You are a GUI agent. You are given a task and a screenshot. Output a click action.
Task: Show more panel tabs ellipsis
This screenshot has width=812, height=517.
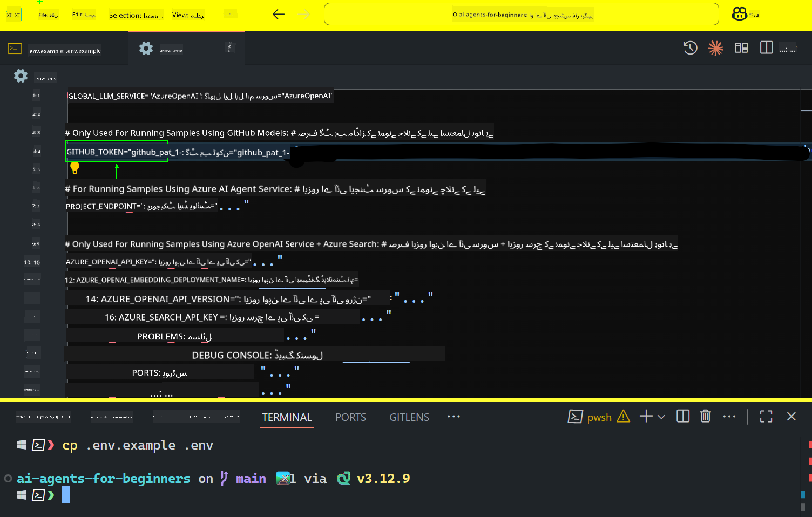click(454, 416)
